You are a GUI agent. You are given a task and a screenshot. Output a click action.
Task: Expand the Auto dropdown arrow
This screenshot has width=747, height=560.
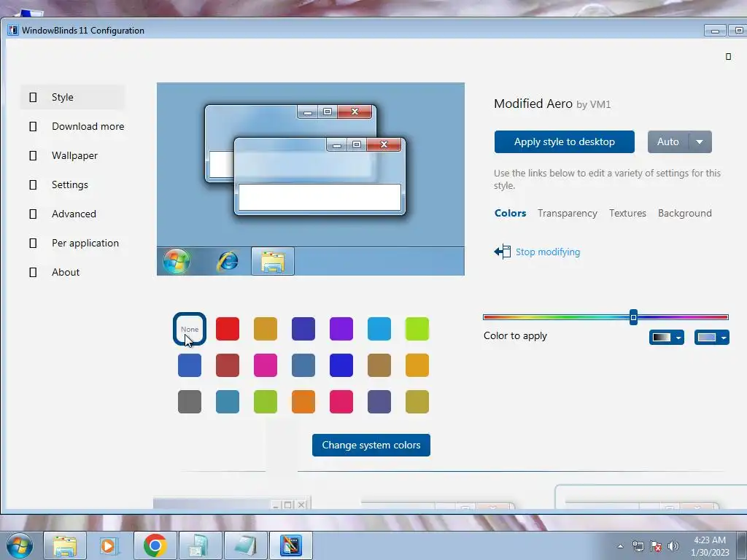(700, 142)
